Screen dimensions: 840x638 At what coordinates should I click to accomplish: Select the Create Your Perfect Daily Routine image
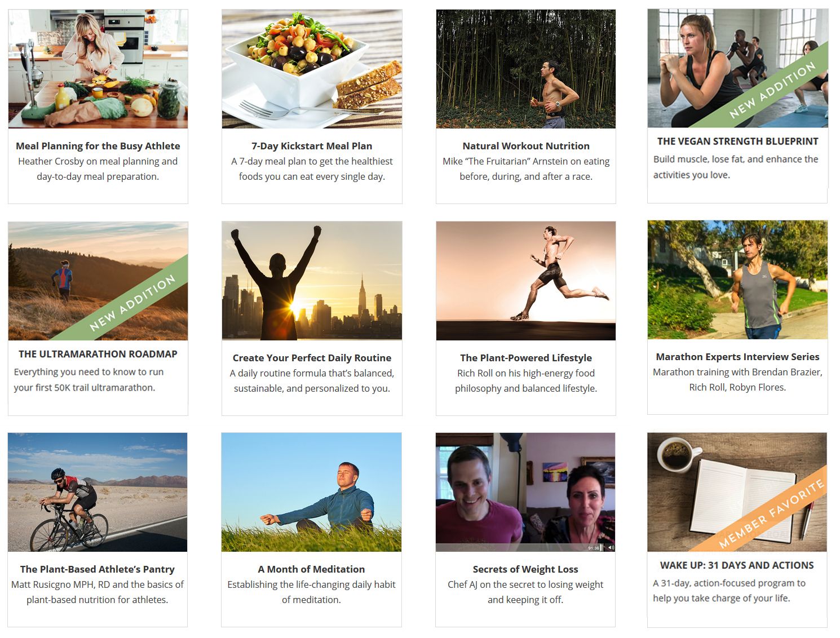(x=312, y=281)
